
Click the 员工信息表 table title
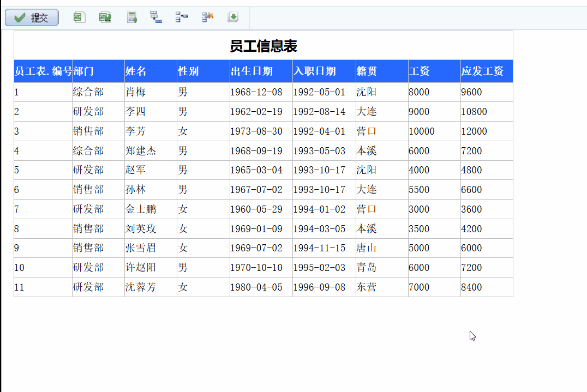point(263,46)
